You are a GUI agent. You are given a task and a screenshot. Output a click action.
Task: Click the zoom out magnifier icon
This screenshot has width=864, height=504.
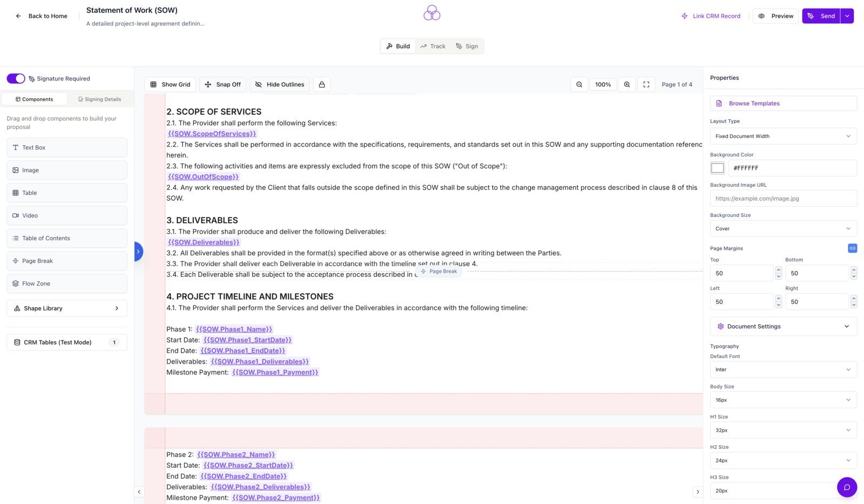[579, 85]
